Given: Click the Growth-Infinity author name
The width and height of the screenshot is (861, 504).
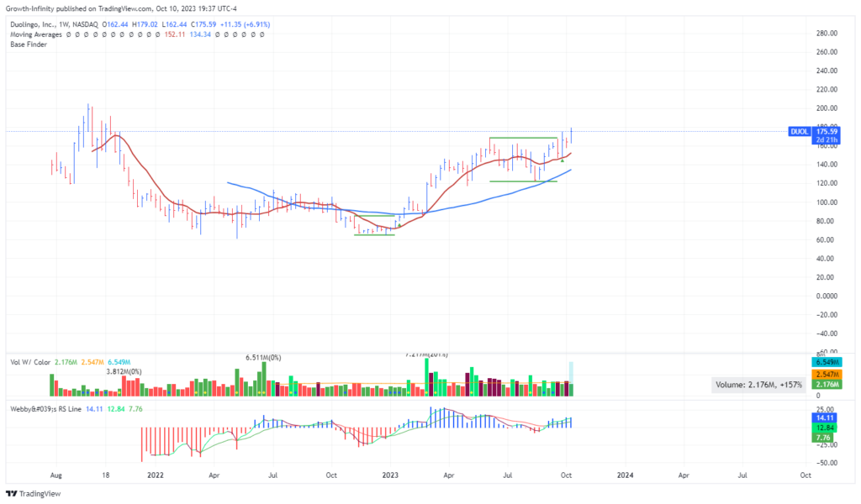Looking at the screenshot, I should click(32, 8).
